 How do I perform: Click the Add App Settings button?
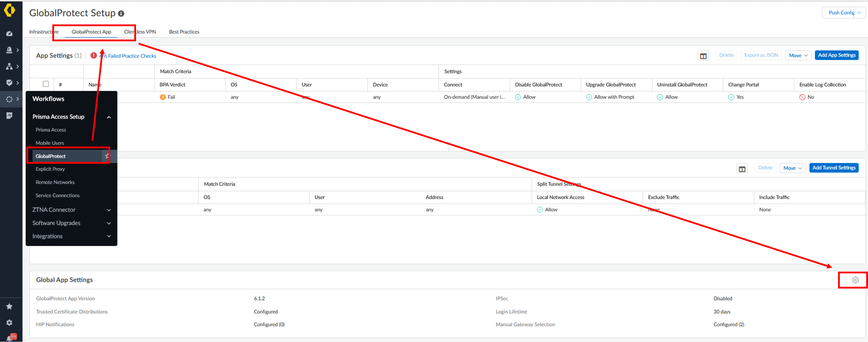(x=836, y=55)
